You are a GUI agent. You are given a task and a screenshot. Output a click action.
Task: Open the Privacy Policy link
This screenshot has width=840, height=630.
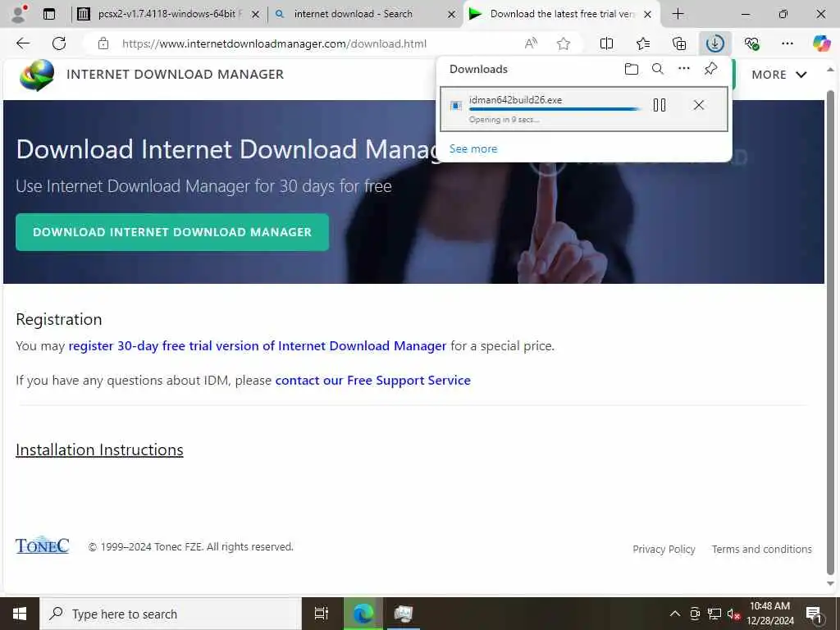(x=664, y=549)
